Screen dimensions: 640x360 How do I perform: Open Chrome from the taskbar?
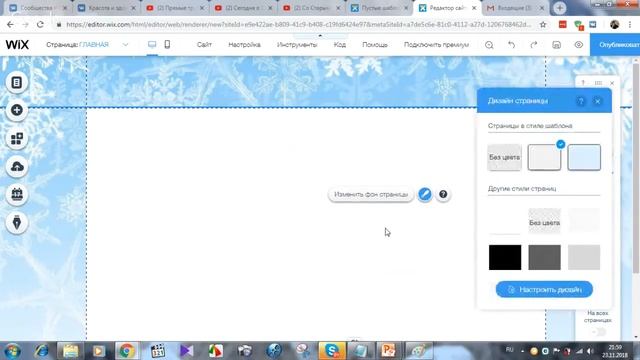pos(127,351)
